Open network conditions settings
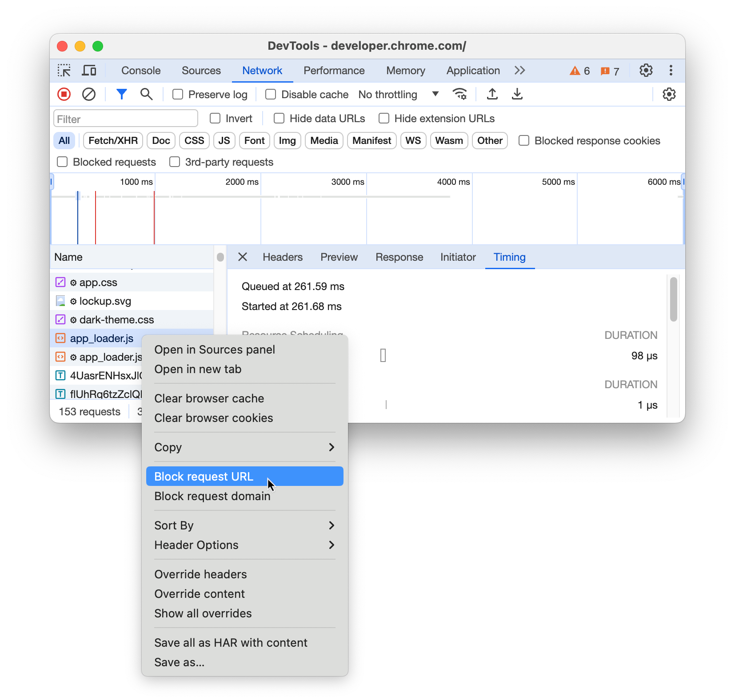Screen dimensions: 735x700 pyautogui.click(x=460, y=94)
